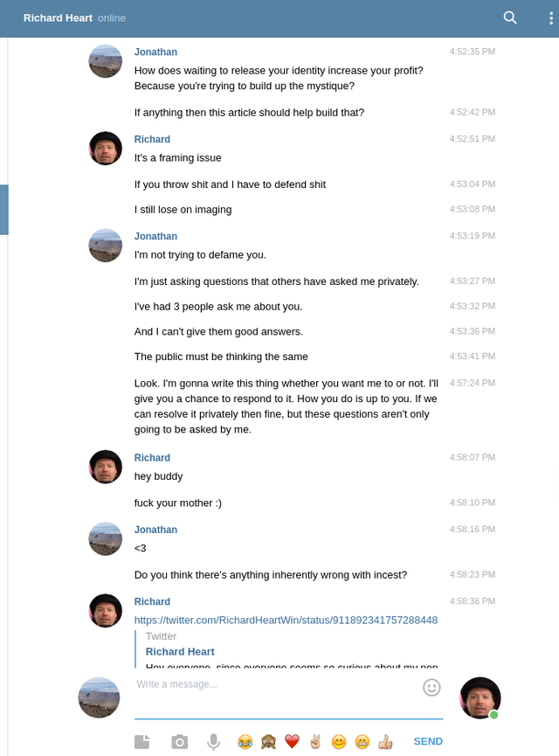Insert the see-no-evil monkey emoji
Viewport: 559px width, 756px height.
[x=268, y=741]
